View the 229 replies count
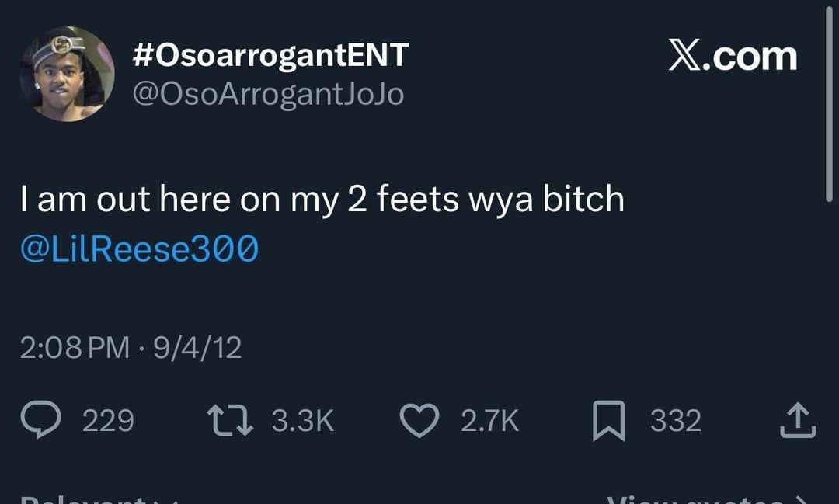Viewport: 839px width, 504px height. coord(108,421)
